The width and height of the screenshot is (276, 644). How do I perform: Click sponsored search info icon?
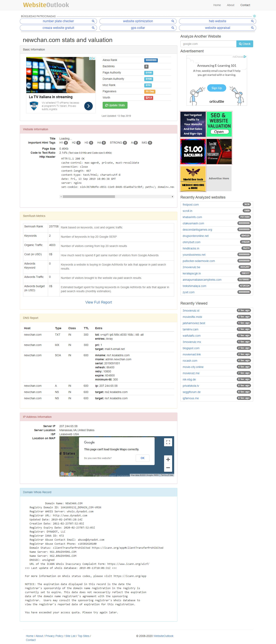coord(254,16)
